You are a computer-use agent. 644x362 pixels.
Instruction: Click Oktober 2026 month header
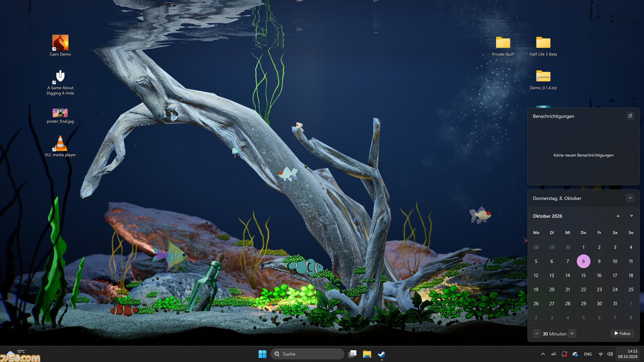click(547, 216)
